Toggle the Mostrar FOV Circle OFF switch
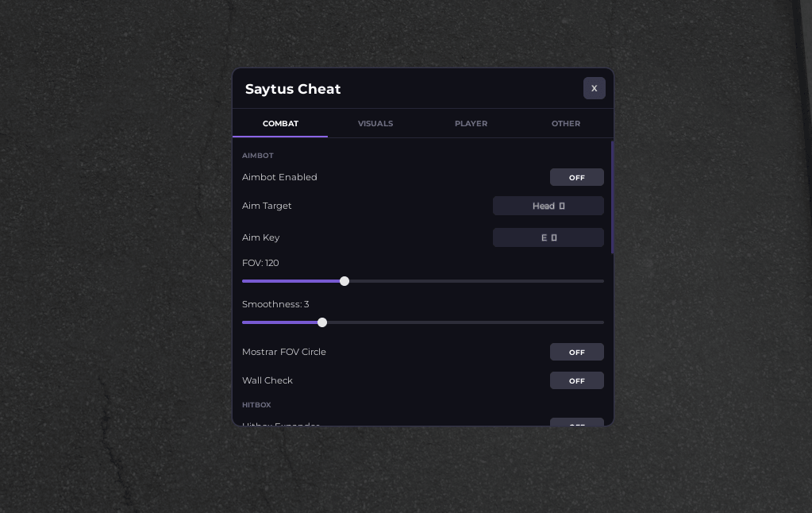Image resolution: width=812 pixels, height=513 pixels. point(576,352)
